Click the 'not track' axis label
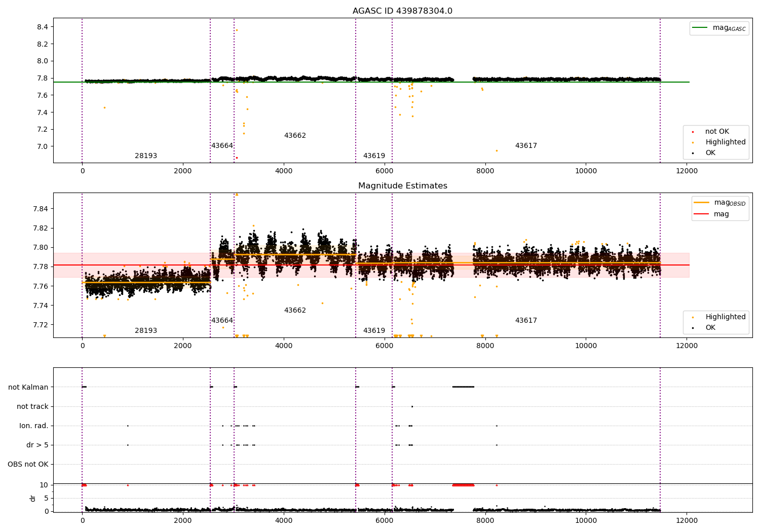 coord(32,407)
